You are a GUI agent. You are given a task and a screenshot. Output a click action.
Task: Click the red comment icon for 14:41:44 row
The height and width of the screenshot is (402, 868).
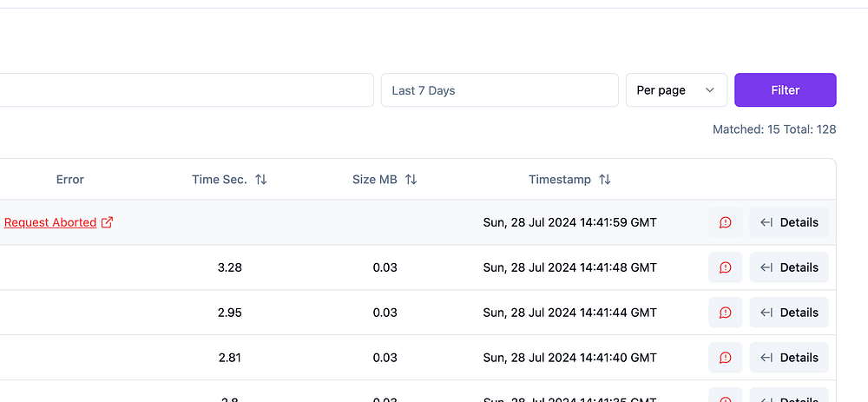click(726, 313)
